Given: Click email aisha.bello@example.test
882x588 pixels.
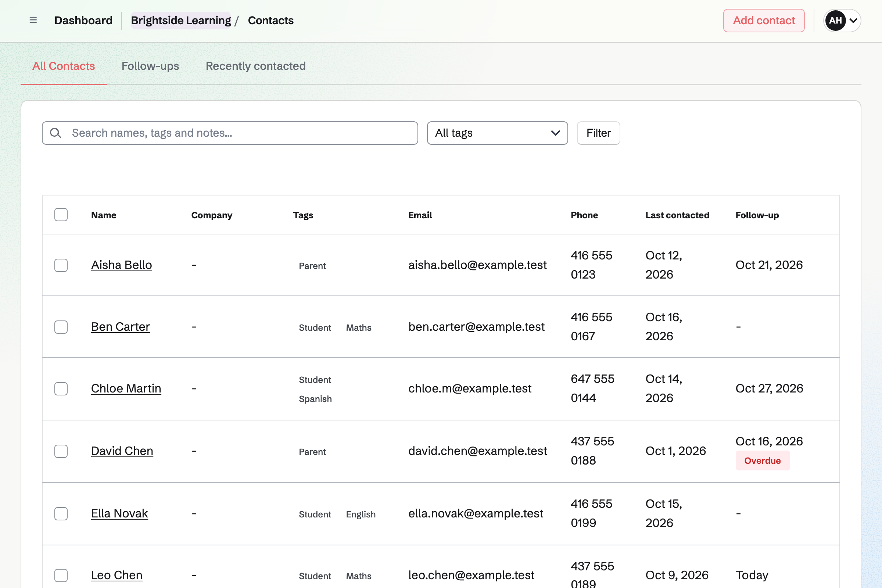Looking at the screenshot, I should [477, 265].
